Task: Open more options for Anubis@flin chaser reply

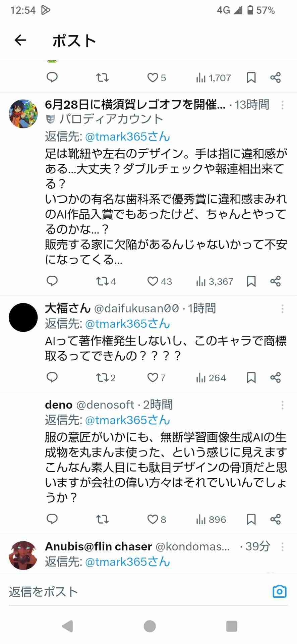Action: tap(282, 546)
